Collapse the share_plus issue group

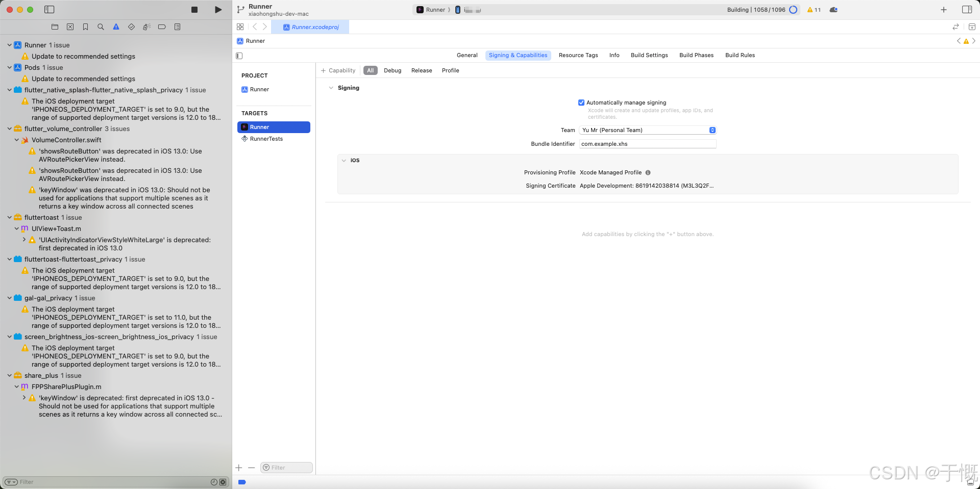[x=9, y=376]
